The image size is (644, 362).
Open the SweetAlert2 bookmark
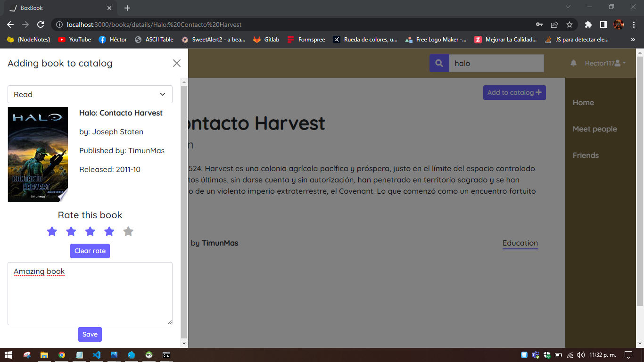(214, 40)
